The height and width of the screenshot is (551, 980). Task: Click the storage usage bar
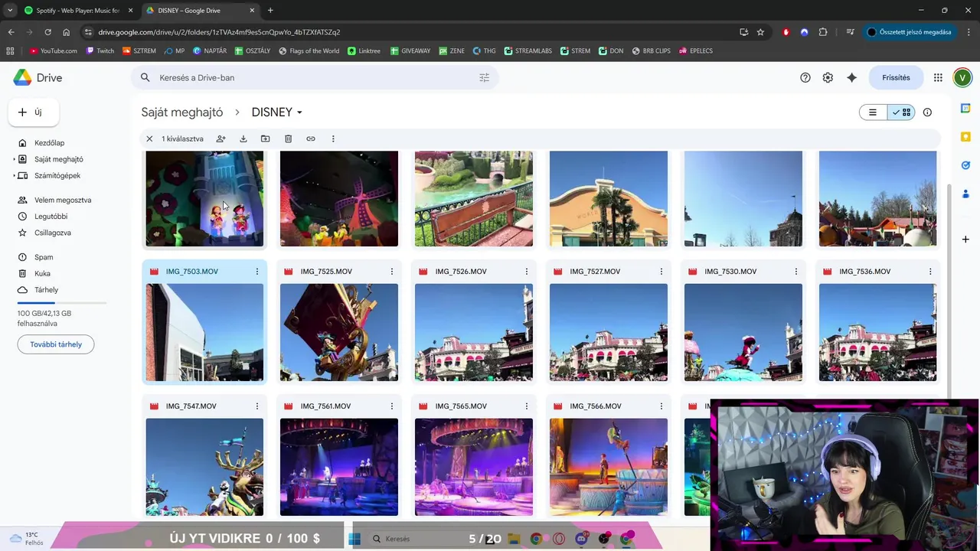tap(62, 303)
